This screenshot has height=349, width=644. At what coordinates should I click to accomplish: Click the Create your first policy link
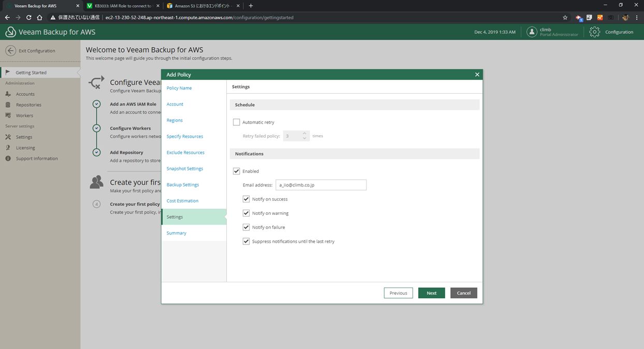135,204
